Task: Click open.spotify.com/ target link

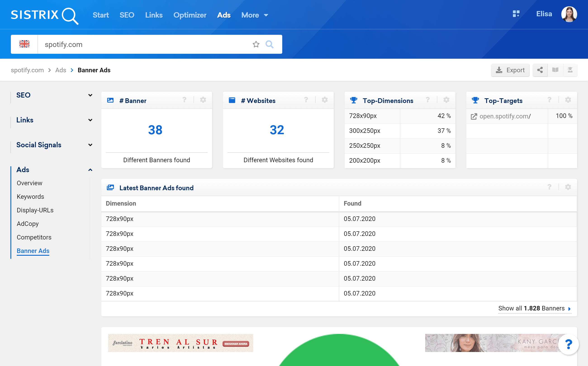Action: [505, 116]
